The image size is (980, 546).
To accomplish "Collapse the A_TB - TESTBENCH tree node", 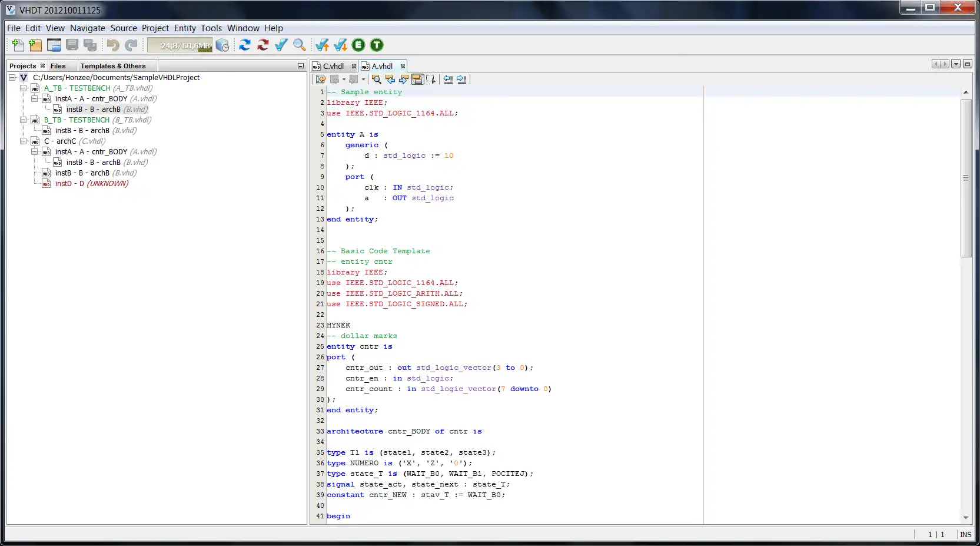I will point(24,88).
